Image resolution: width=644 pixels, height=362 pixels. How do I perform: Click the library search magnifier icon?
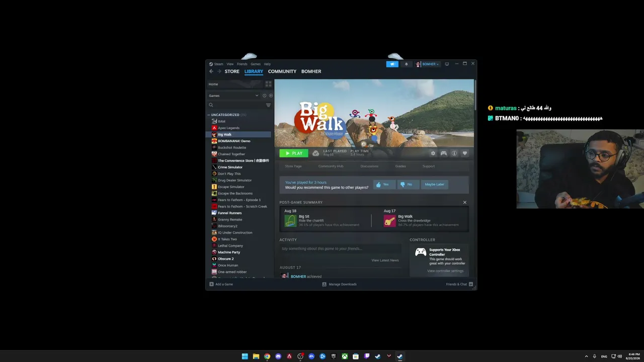211,105
